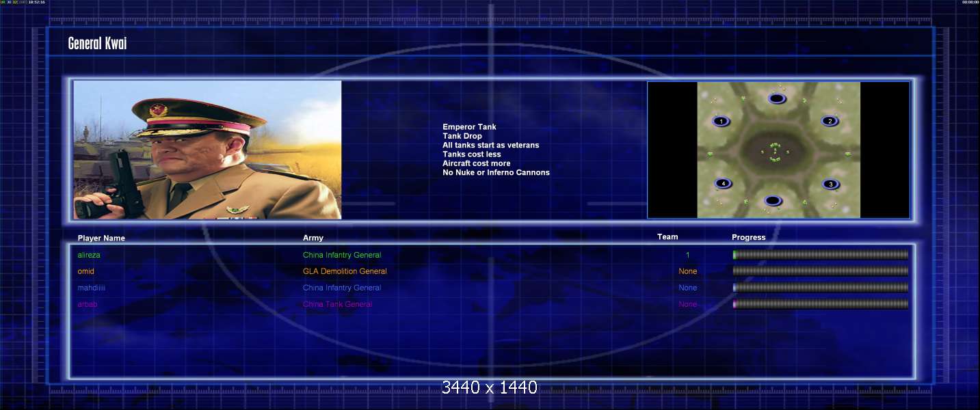Click General Kwai's portrait image
Screen dimensions: 980x410
pyautogui.click(x=207, y=150)
